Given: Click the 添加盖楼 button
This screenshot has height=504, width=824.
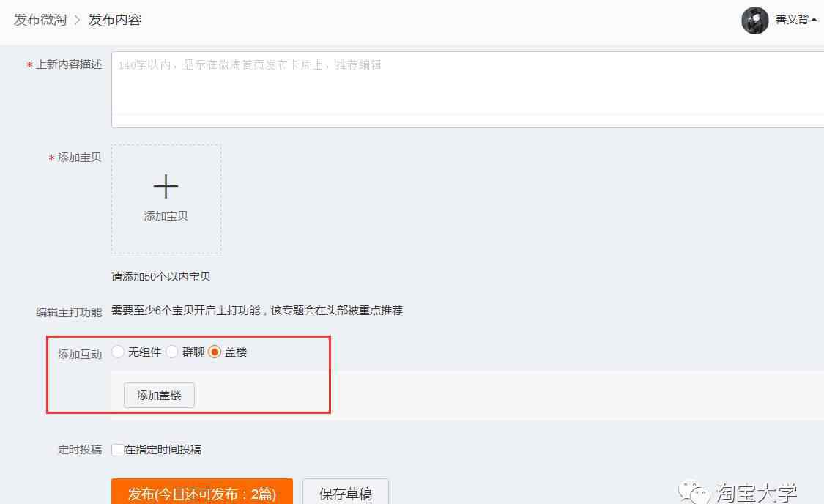Looking at the screenshot, I should 159,395.
